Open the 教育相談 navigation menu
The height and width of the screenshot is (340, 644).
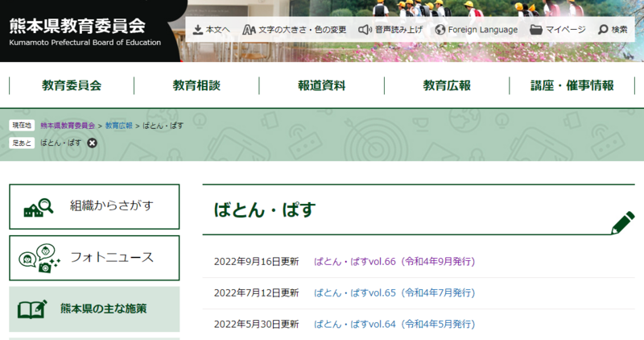pyautogui.click(x=196, y=86)
